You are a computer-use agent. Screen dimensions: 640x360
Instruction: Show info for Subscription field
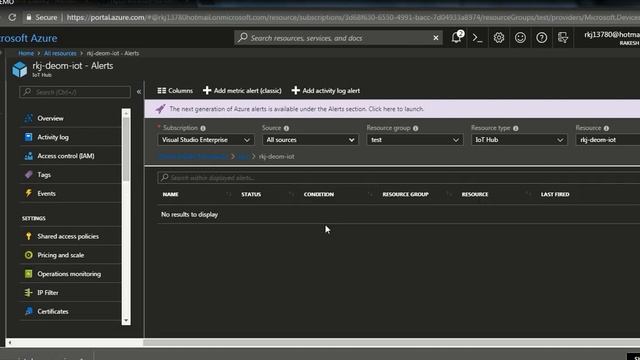point(203,128)
